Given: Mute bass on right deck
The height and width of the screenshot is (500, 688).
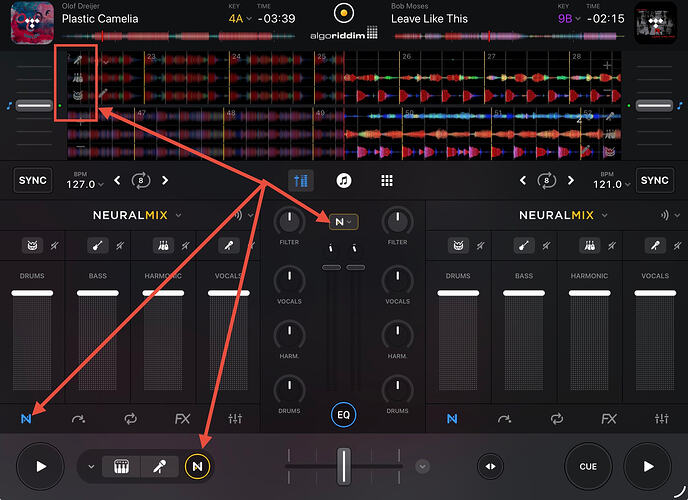Looking at the screenshot, I should (546, 246).
